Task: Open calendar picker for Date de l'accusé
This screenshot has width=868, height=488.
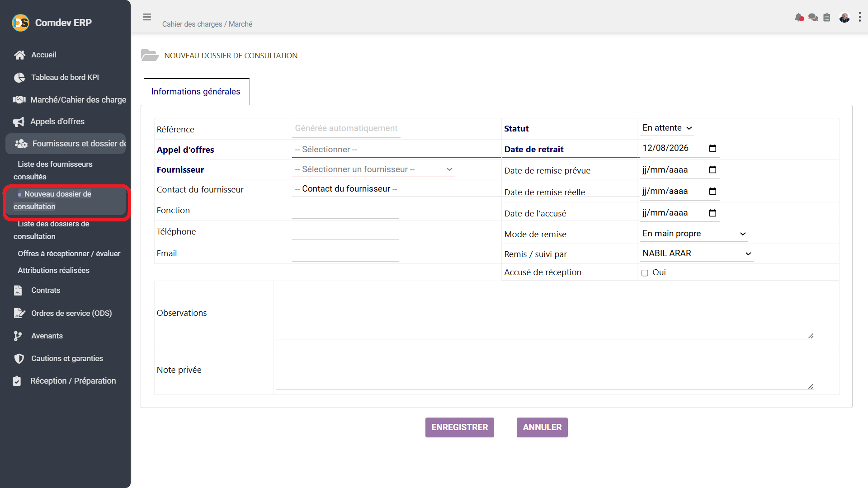Action: pyautogui.click(x=713, y=213)
